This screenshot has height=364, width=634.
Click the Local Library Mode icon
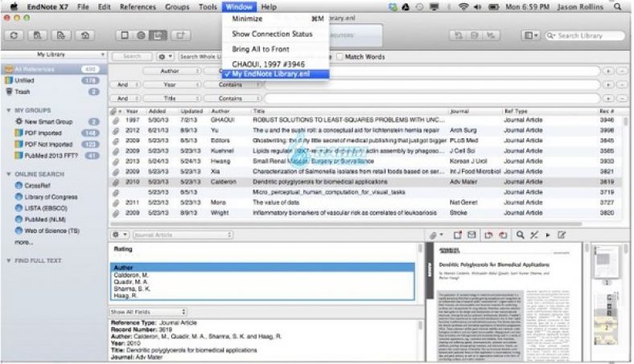(x=124, y=36)
